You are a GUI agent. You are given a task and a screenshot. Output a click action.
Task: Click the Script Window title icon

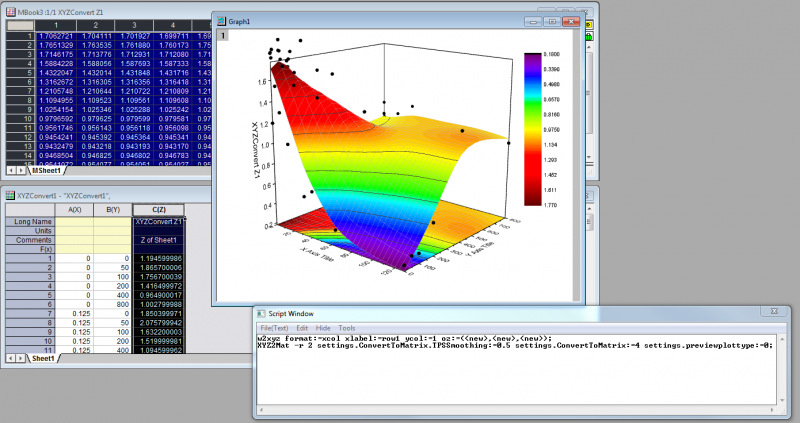coord(261,314)
